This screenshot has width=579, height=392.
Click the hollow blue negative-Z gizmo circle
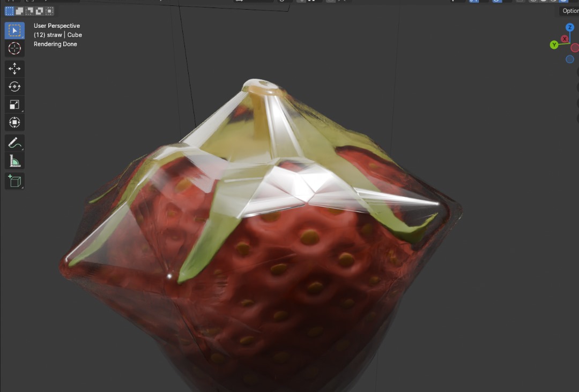click(570, 59)
